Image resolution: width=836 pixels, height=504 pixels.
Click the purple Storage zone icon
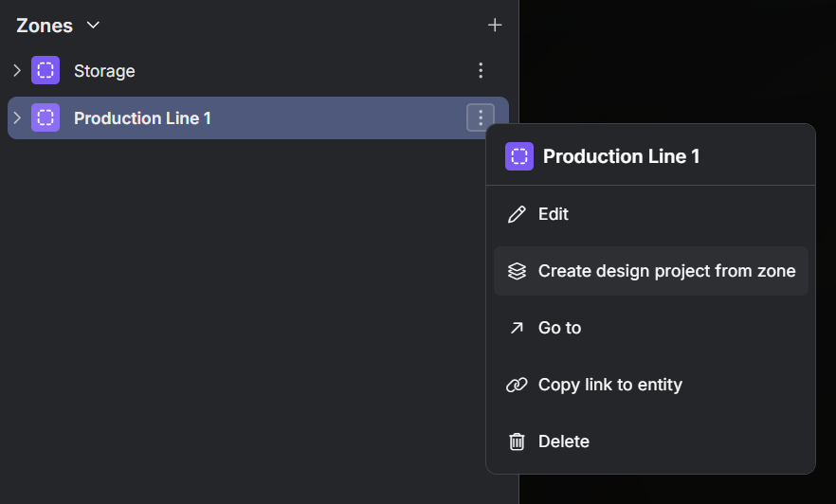pos(45,70)
